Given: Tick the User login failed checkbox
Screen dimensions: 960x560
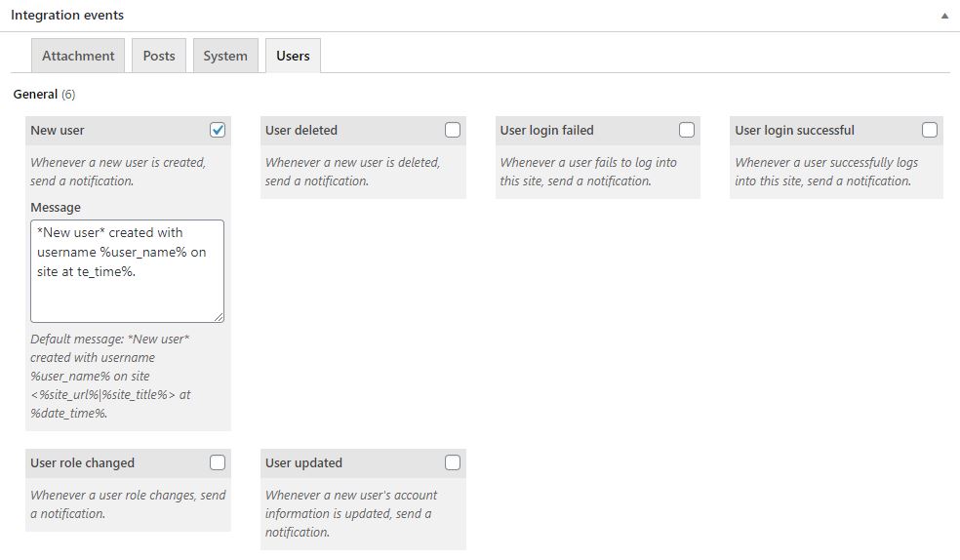Looking at the screenshot, I should coord(687,130).
